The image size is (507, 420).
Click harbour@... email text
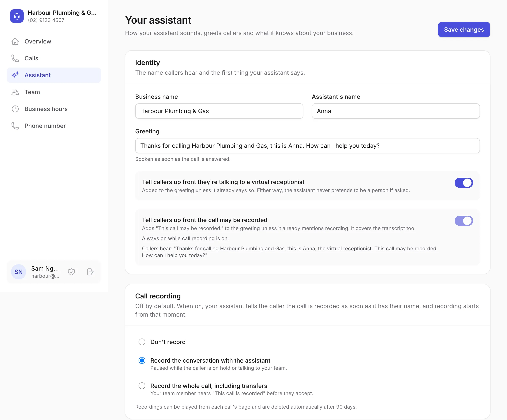pyautogui.click(x=45, y=276)
